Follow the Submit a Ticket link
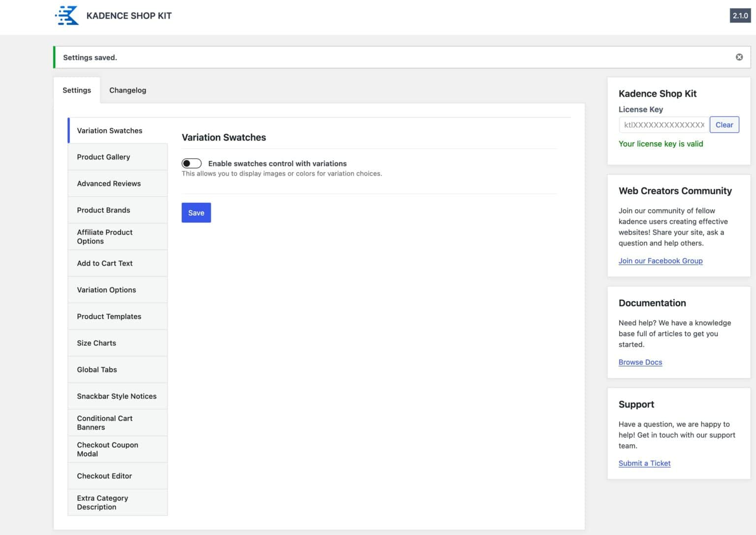Viewport: 756px width, 535px height. click(x=644, y=463)
